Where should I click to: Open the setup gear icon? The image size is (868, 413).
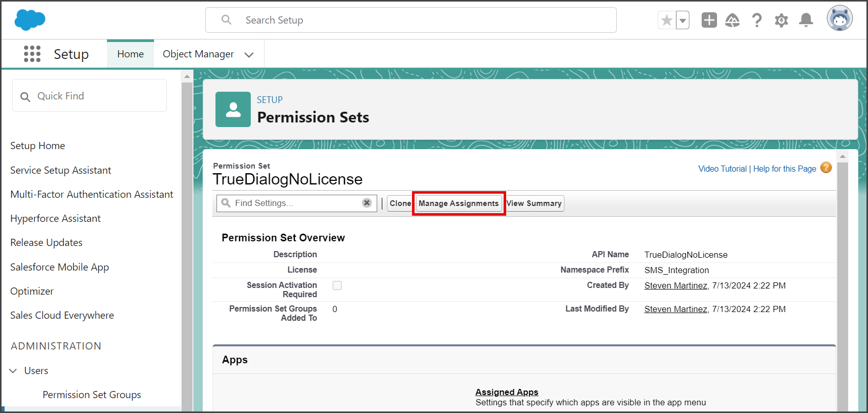782,20
